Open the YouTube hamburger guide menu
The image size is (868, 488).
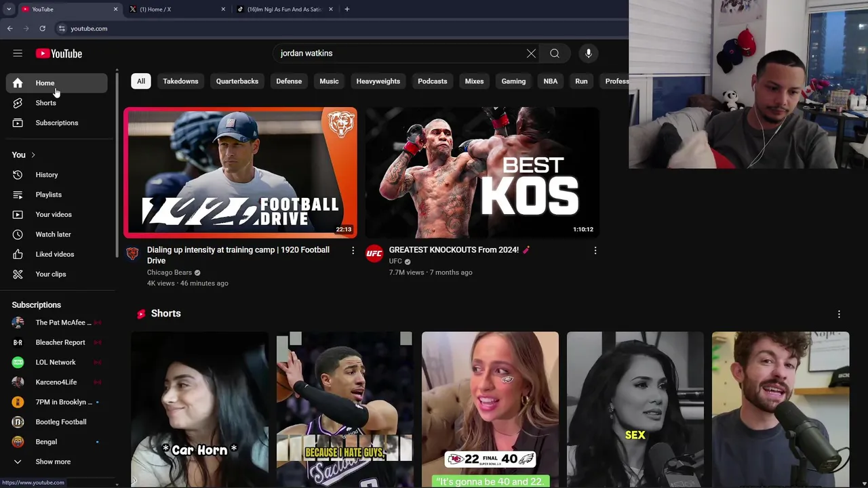18,54
